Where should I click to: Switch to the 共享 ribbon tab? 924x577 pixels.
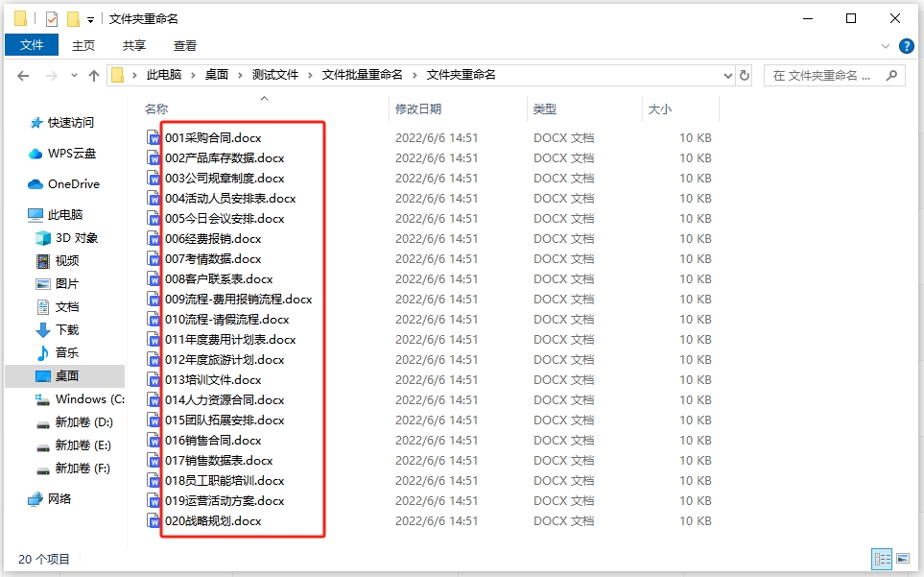[133, 45]
